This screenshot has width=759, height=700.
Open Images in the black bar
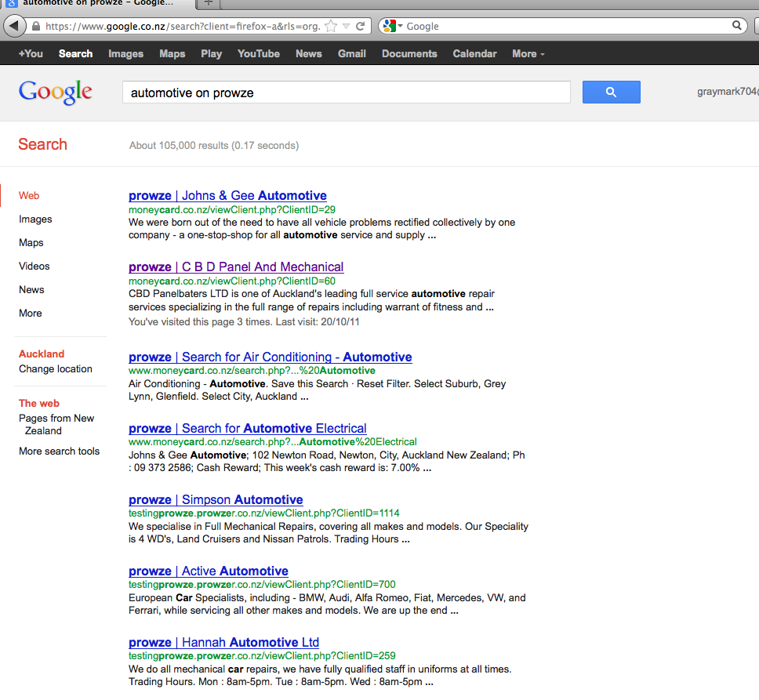pyautogui.click(x=126, y=54)
